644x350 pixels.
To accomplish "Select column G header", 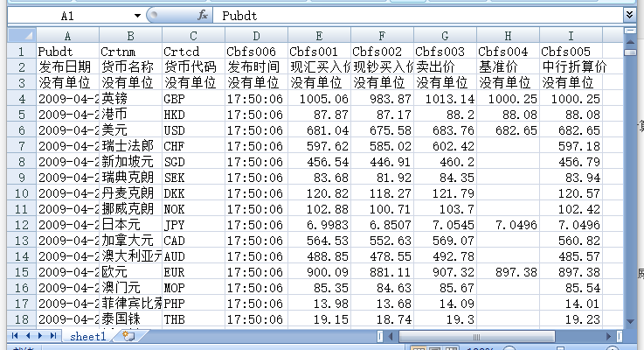I will [x=445, y=36].
